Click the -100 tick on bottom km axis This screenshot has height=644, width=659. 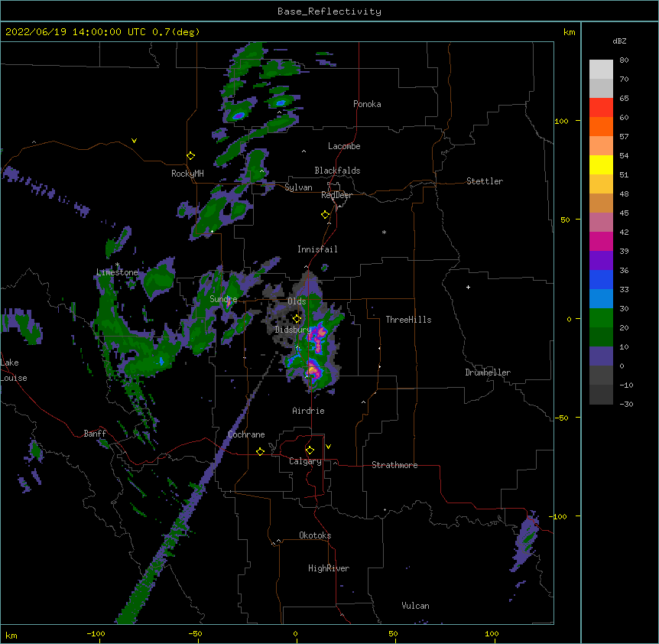point(96,634)
